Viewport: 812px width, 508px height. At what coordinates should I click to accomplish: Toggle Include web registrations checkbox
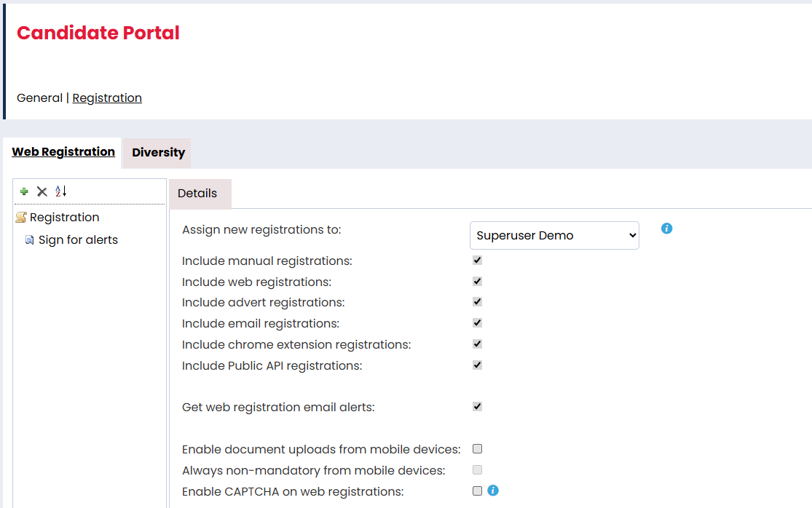pyautogui.click(x=477, y=281)
